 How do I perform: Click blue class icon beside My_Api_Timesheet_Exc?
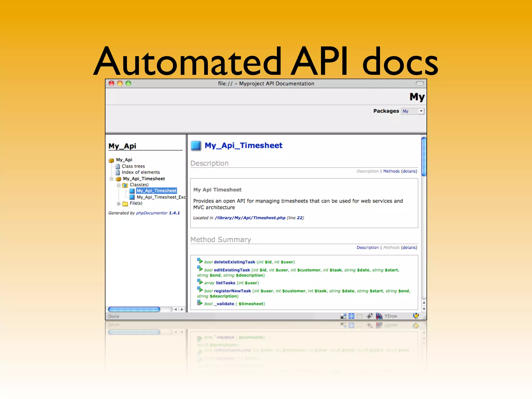click(132, 197)
